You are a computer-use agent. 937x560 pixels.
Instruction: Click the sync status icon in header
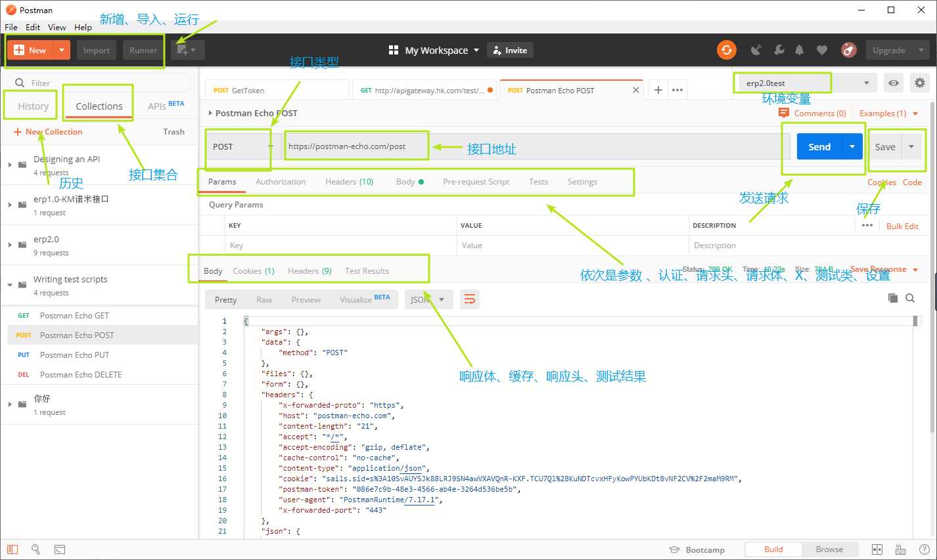tap(726, 50)
